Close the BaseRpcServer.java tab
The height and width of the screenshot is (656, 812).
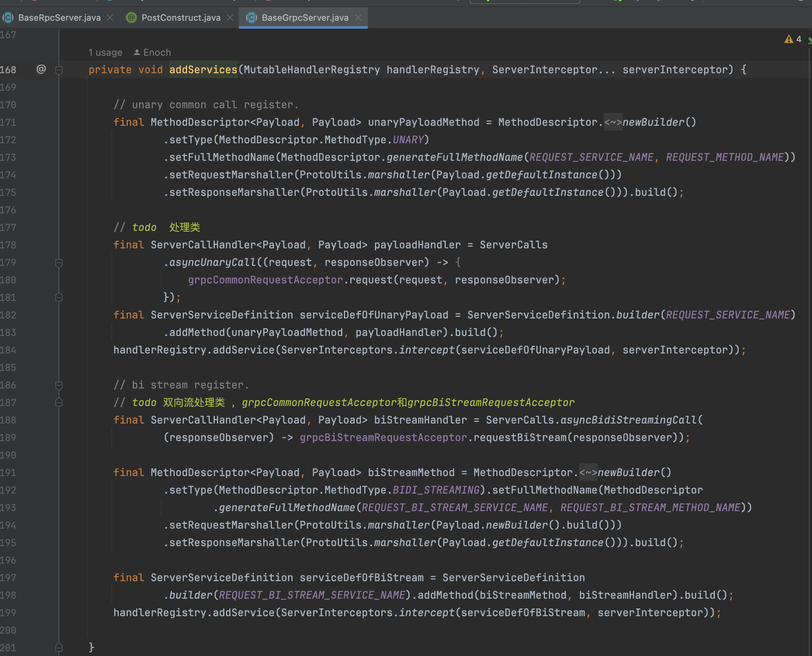[110, 18]
